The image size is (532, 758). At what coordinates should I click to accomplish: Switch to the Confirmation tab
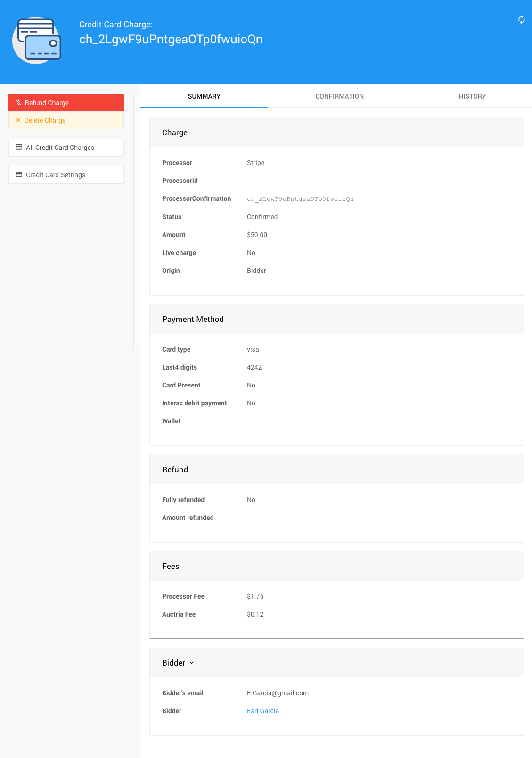coord(339,96)
